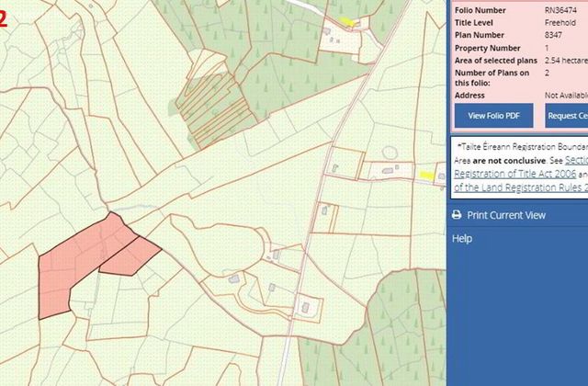Click the Address label
The height and width of the screenshot is (386, 588).
(469, 96)
